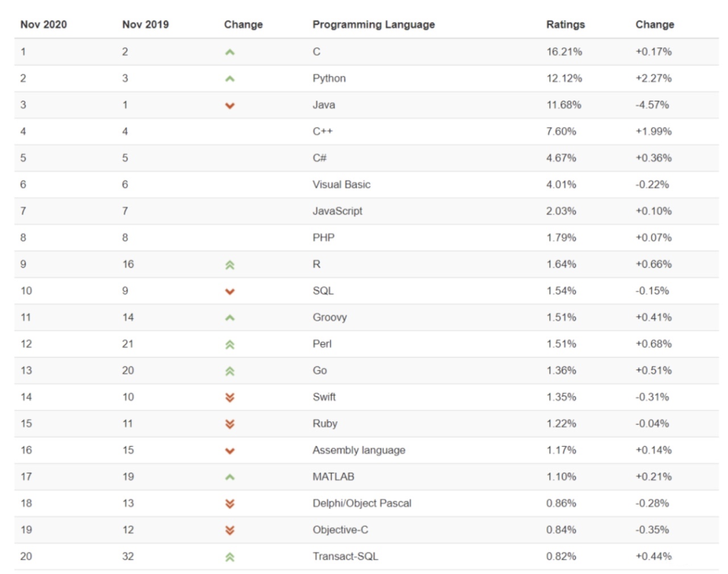Click the red down arrow beside Java
The height and width of the screenshot is (574, 728).
click(x=229, y=106)
